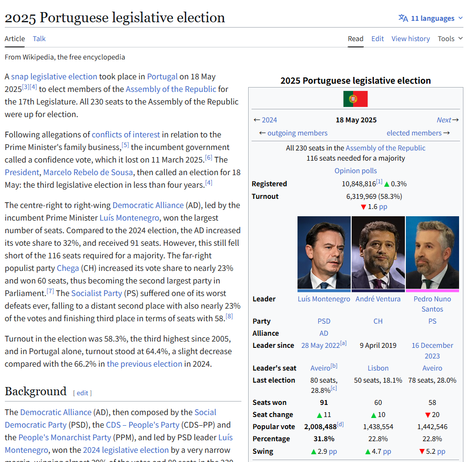Open the Chega party link
Image resolution: width=476 pixels, height=462 pixels.
coord(68,268)
